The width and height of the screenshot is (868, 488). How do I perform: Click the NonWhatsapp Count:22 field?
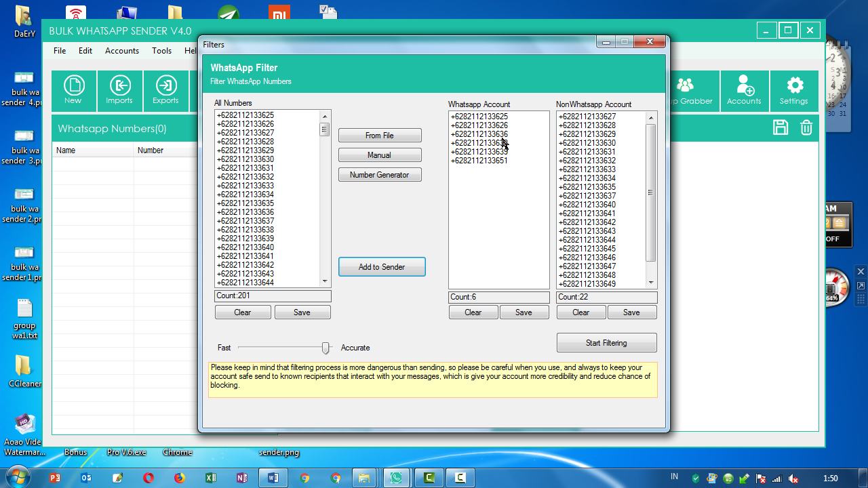coord(607,298)
